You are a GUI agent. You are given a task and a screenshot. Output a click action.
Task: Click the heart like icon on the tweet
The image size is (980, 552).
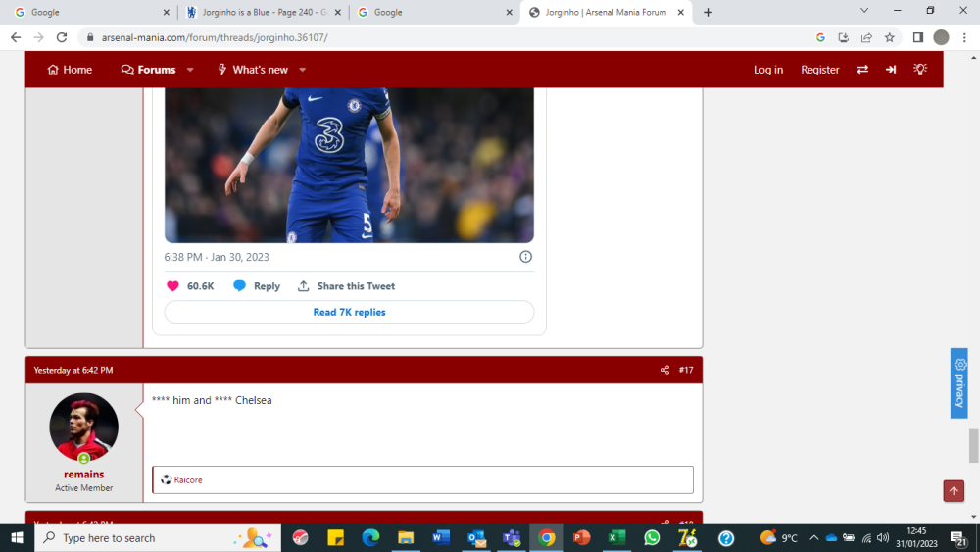(x=173, y=285)
